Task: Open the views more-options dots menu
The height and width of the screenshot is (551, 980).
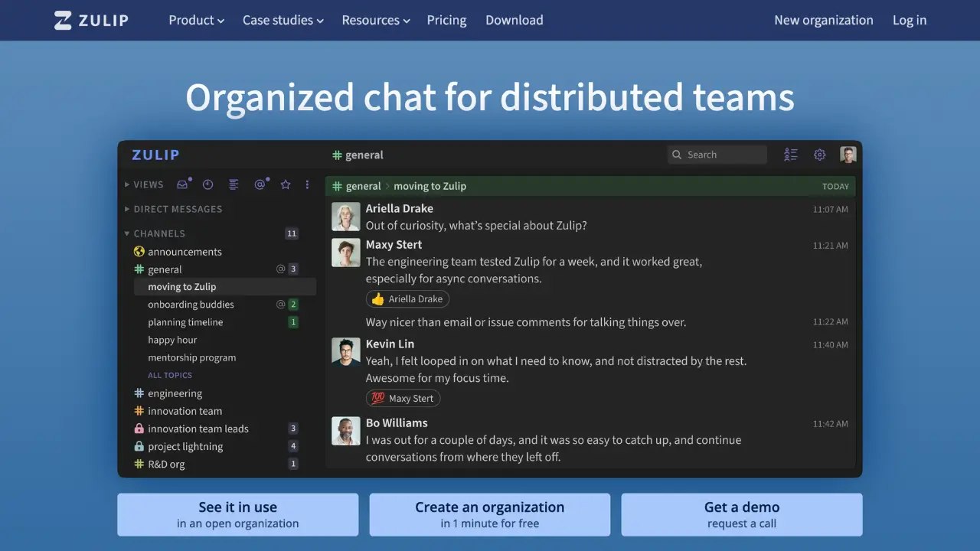Action: pyautogui.click(x=307, y=184)
